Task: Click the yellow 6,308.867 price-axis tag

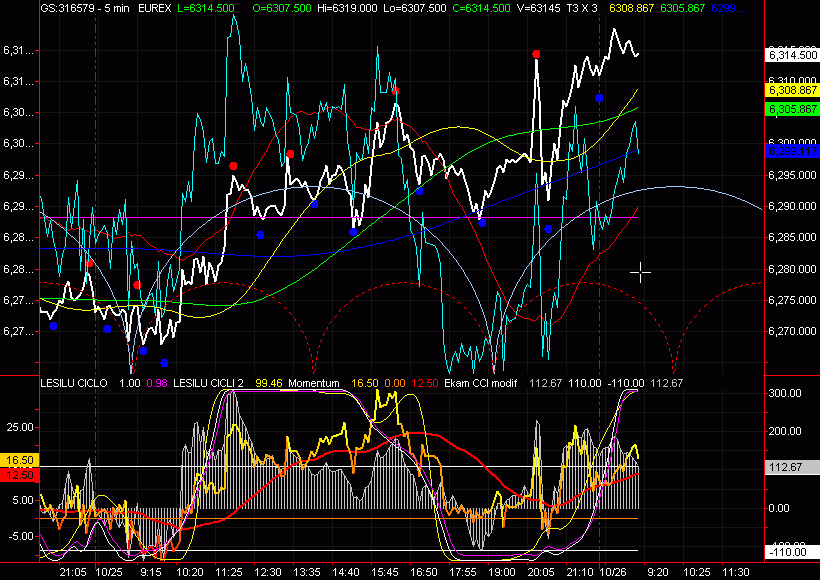Action: (792, 90)
